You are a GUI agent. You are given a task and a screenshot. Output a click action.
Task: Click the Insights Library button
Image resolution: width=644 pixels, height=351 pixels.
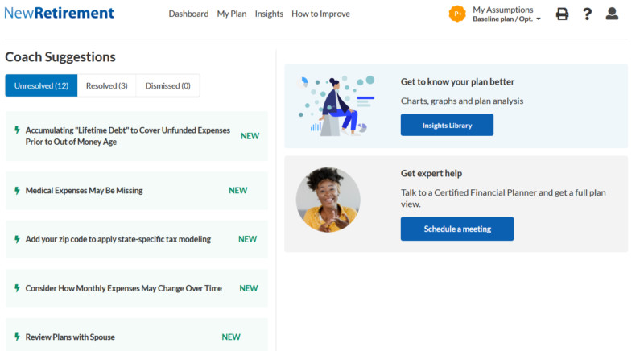pyautogui.click(x=447, y=125)
